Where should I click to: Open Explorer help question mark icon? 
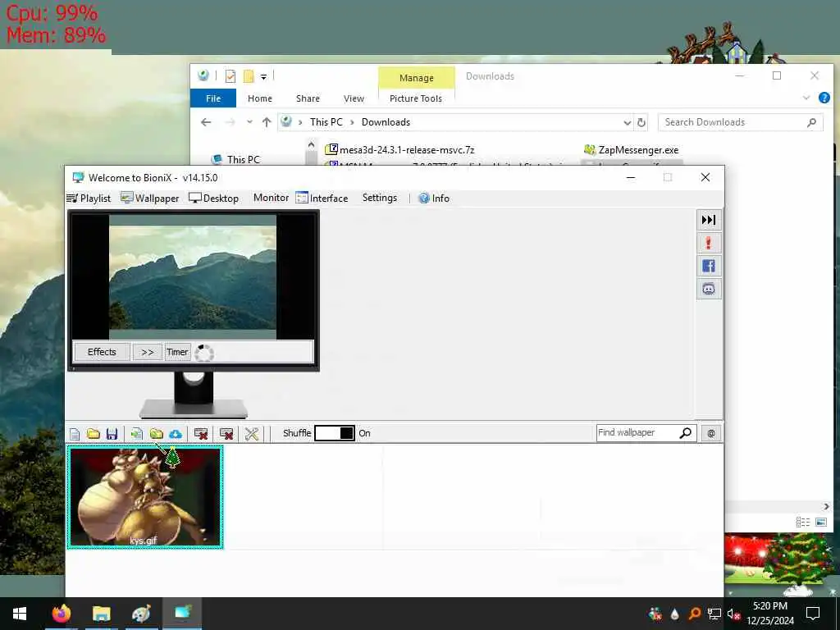pos(824,98)
